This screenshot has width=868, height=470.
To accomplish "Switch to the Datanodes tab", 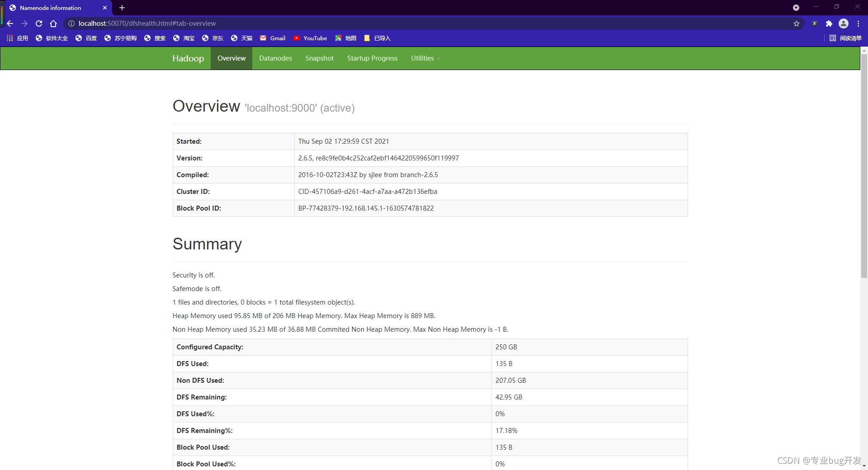I will pyautogui.click(x=275, y=58).
